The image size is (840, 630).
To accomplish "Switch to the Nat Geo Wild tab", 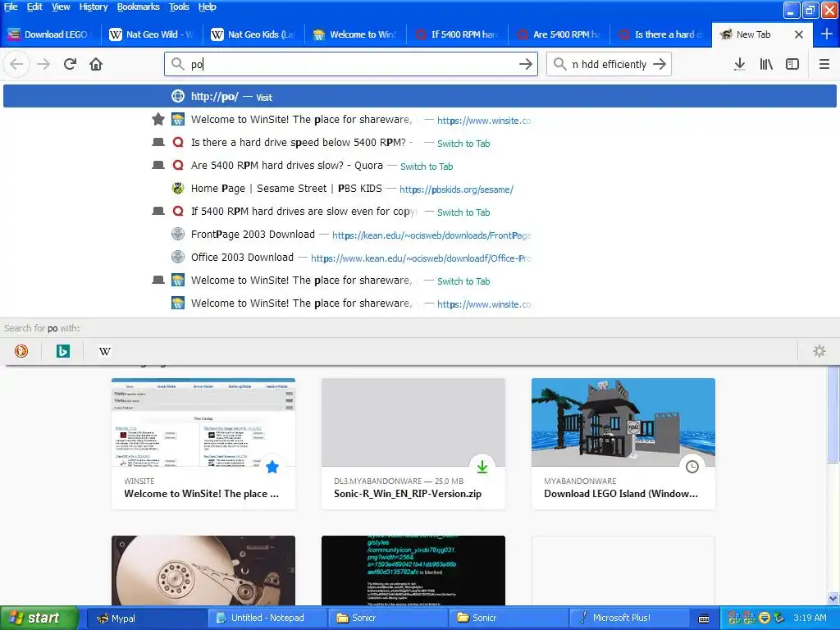I will pyautogui.click(x=152, y=34).
